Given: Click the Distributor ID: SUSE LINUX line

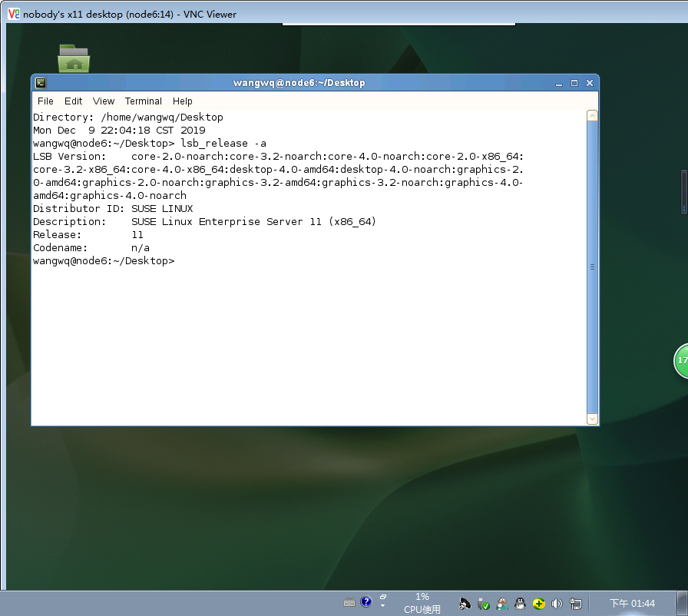Looking at the screenshot, I should click(113, 209).
